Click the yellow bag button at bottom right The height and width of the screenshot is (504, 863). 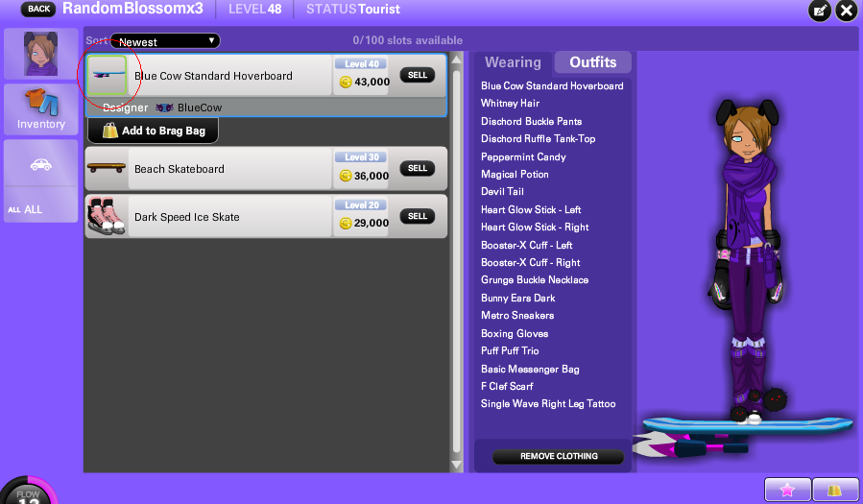tap(835, 490)
